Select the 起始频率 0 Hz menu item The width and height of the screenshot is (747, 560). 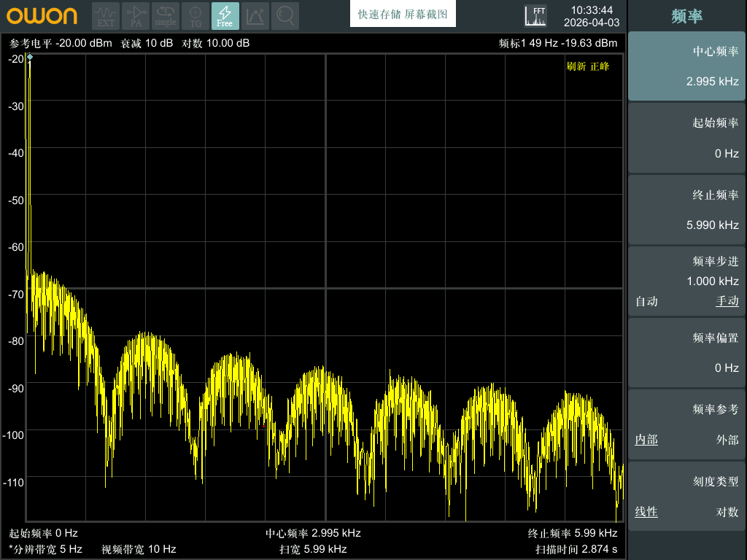coord(686,138)
